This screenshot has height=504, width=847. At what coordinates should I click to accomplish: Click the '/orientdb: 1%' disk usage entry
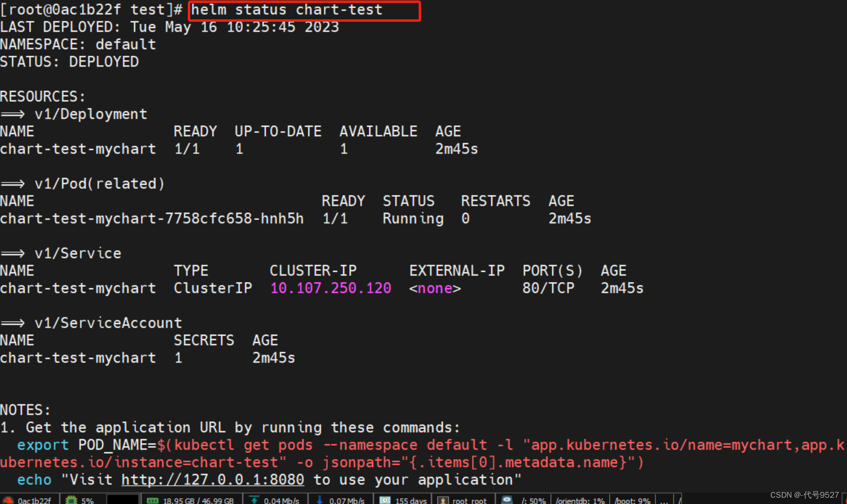coord(580,501)
